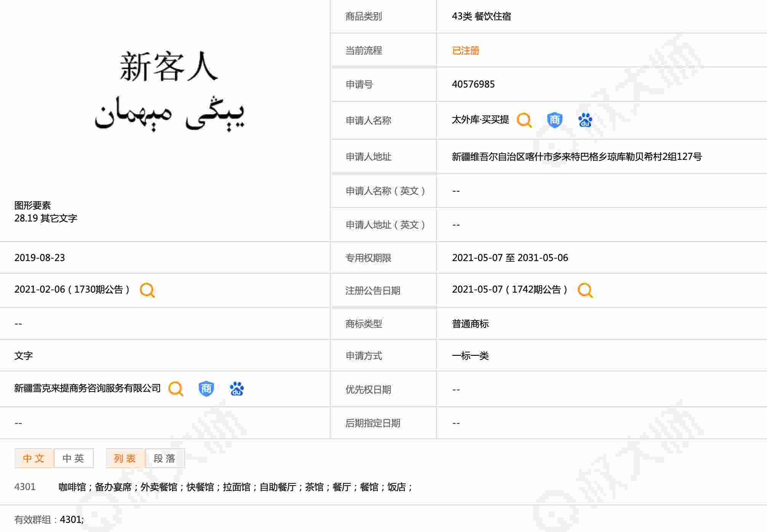Switch to 中英 language toggle

74,458
